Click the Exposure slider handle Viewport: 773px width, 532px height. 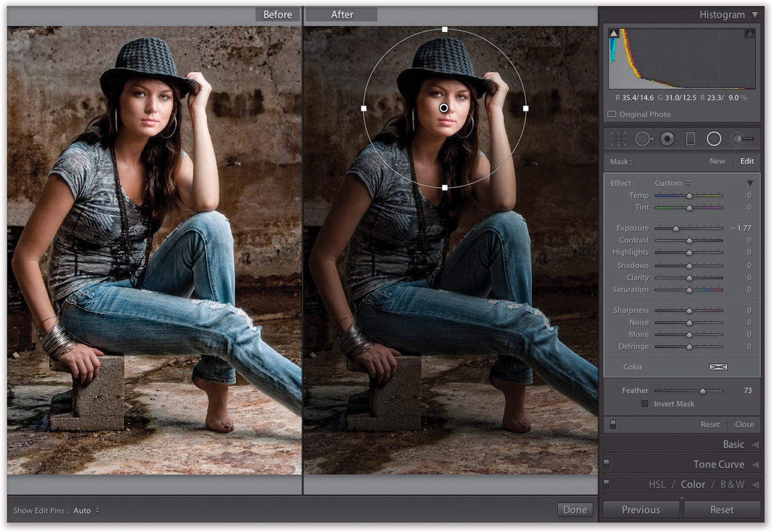pyautogui.click(x=676, y=228)
